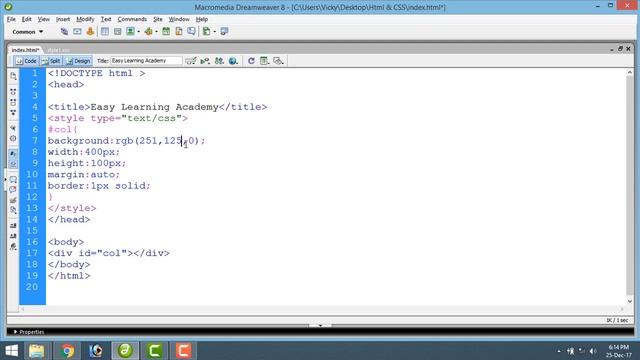Click the Balance Braces icon

pos(13,138)
